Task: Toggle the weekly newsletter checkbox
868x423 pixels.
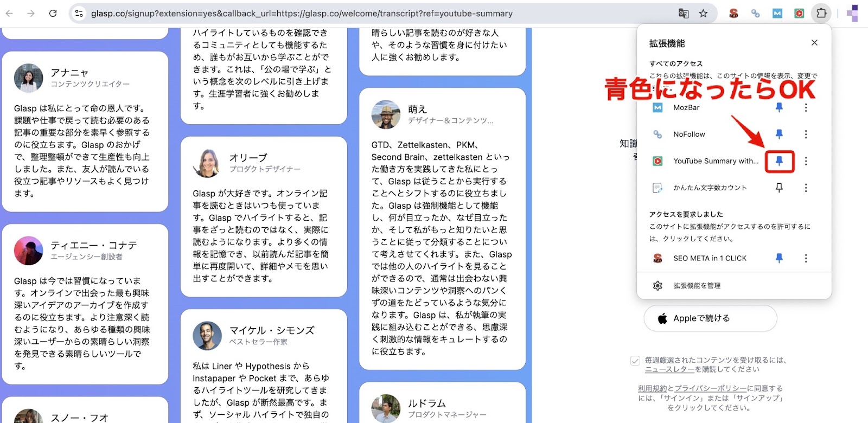Action: 635,361
